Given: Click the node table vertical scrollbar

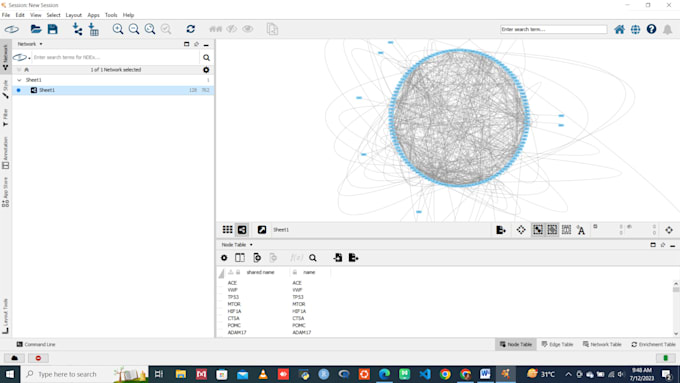Looking at the screenshot, I should point(676,308).
